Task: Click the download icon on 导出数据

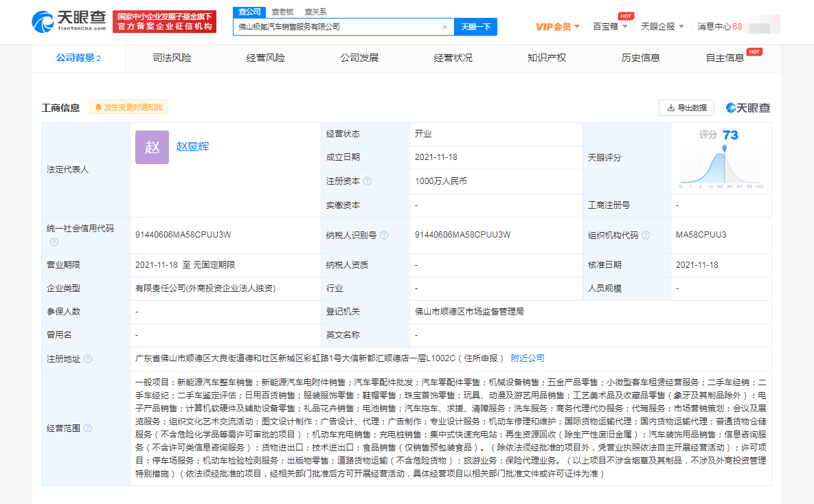Action: coord(670,108)
